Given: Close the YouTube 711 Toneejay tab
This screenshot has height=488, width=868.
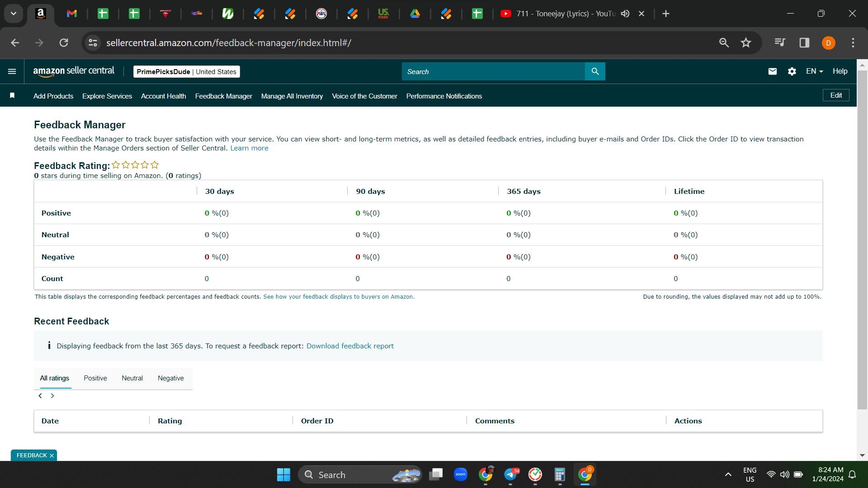Looking at the screenshot, I should pos(642,14).
